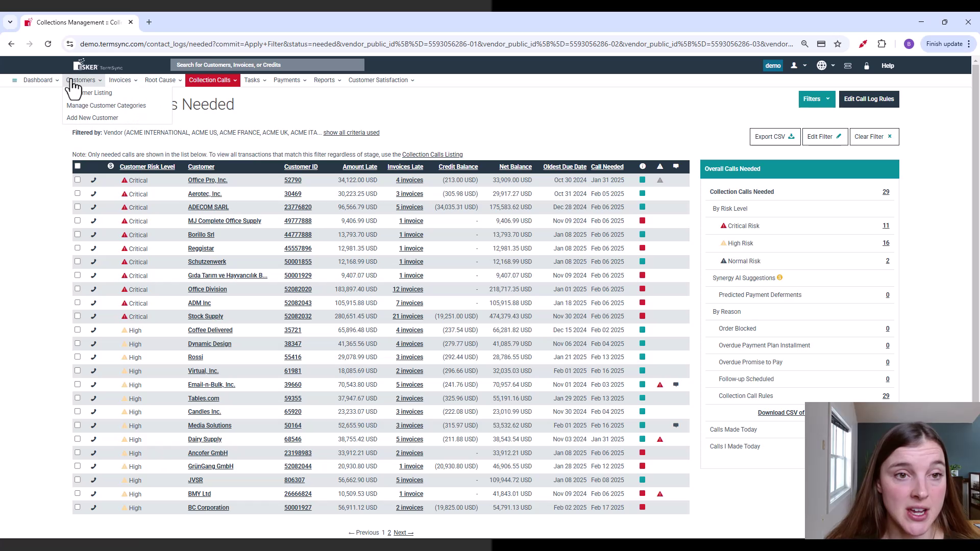Image resolution: width=980 pixels, height=551 pixels.
Task: Select Manage Customer Categories from the menu
Action: click(x=106, y=106)
